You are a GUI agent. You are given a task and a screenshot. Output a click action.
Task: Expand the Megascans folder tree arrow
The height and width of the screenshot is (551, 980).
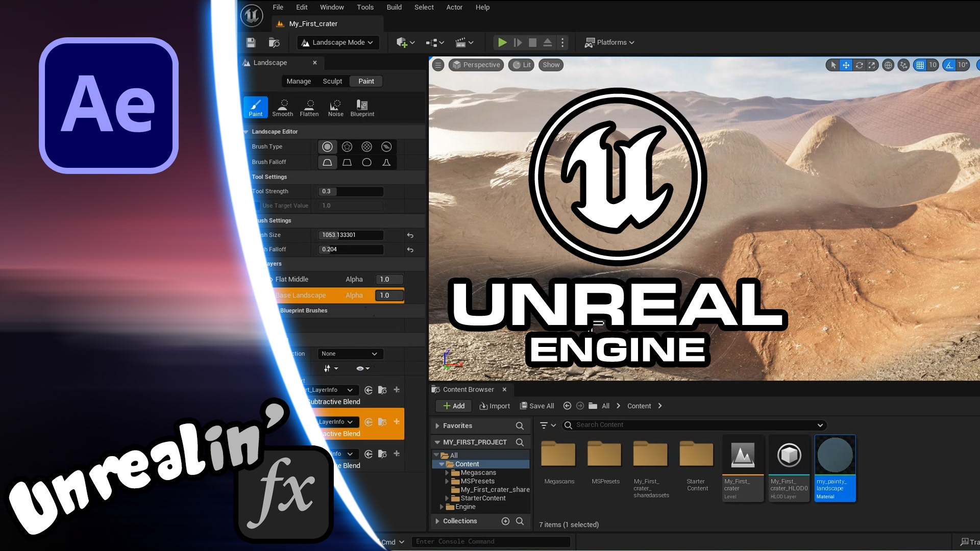(x=447, y=473)
